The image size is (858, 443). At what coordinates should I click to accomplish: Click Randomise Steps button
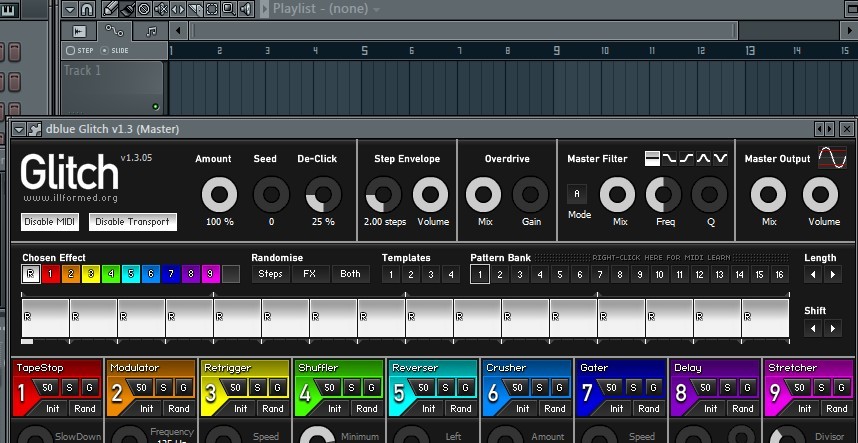pyautogui.click(x=270, y=274)
